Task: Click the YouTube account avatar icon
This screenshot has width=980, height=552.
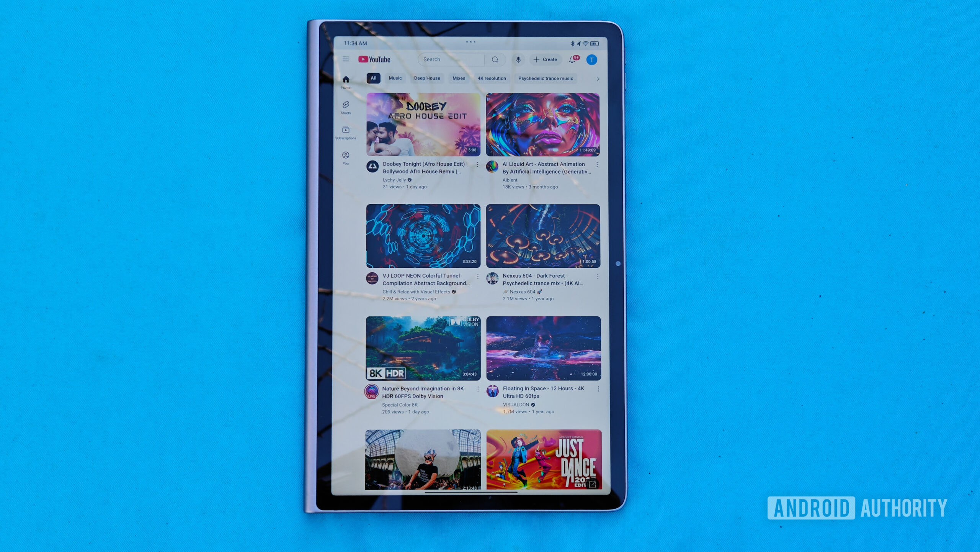Action: point(591,60)
